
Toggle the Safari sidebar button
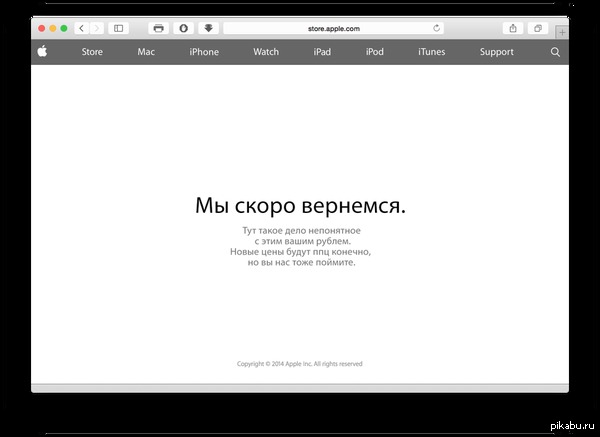119,29
